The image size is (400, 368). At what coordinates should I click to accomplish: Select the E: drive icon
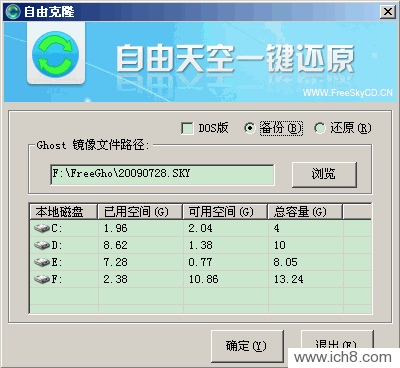[x=42, y=263]
